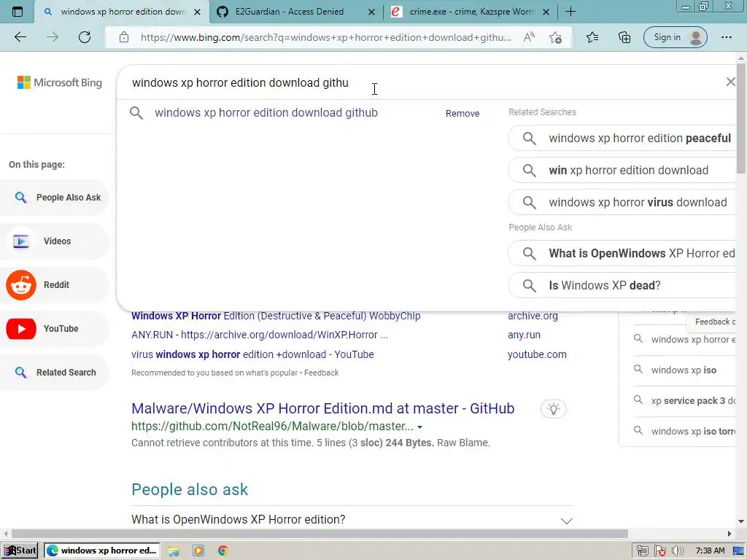Open dropdown arrow next to github.com URL

[419, 427]
